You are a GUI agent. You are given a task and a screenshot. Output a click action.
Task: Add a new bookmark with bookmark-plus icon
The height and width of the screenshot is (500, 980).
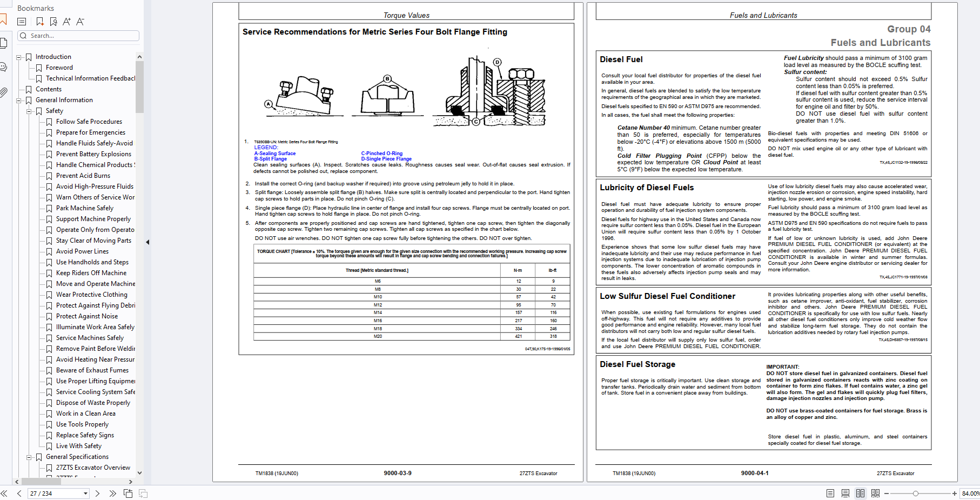click(40, 22)
